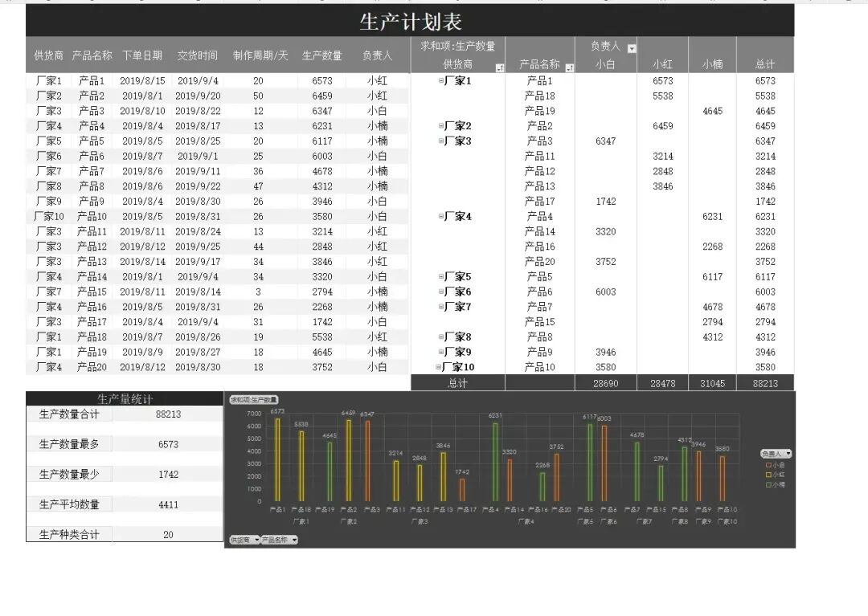Viewport: 868px width, 616px height.
Task: Select the 制作周期/天 column header
Action: [260, 55]
